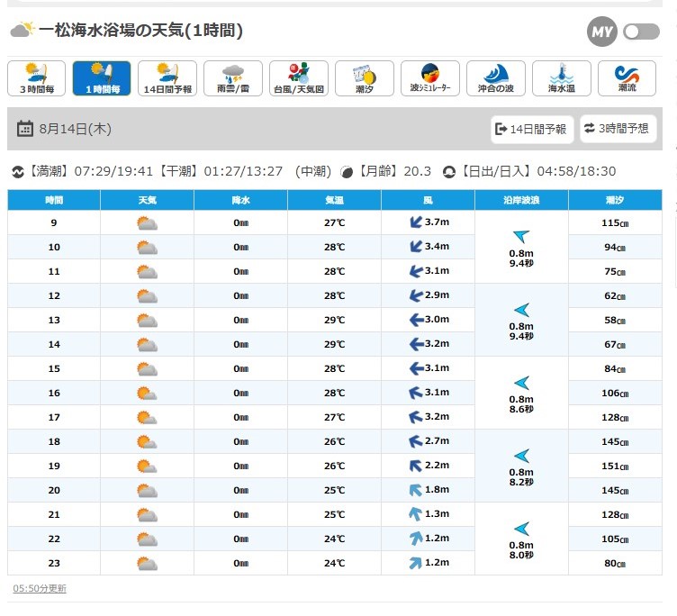Click the 潮汐 column header in table
Screen dimensions: 677x616
[x=615, y=200]
